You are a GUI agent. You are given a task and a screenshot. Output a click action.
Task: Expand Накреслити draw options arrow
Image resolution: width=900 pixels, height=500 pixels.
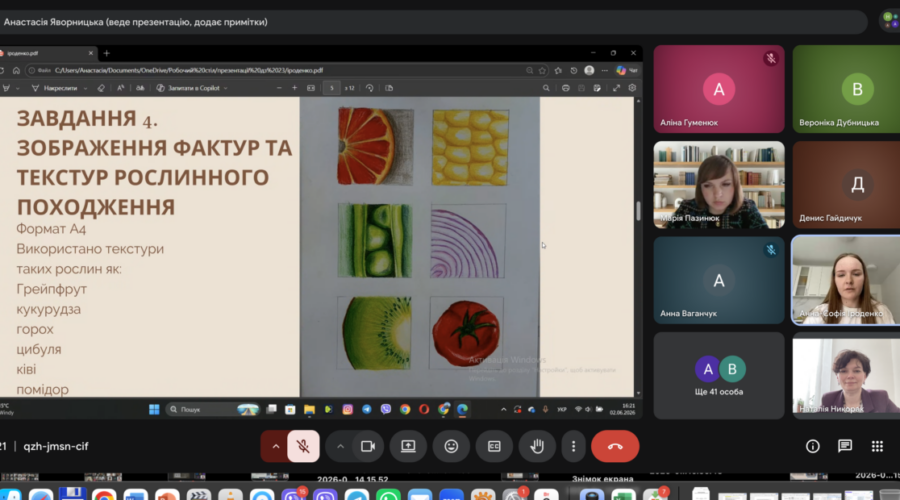85,88
